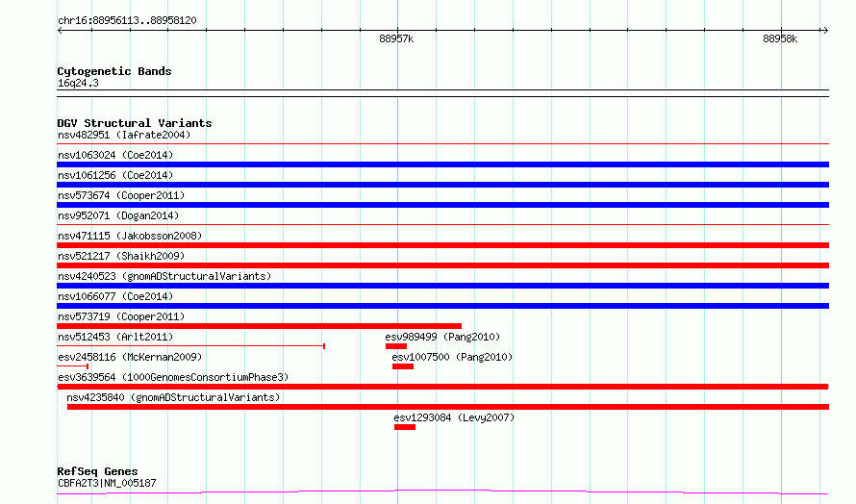Click the blue bar under nsv4240523
This screenshot has width=856, height=504.
pyautogui.click(x=442, y=286)
